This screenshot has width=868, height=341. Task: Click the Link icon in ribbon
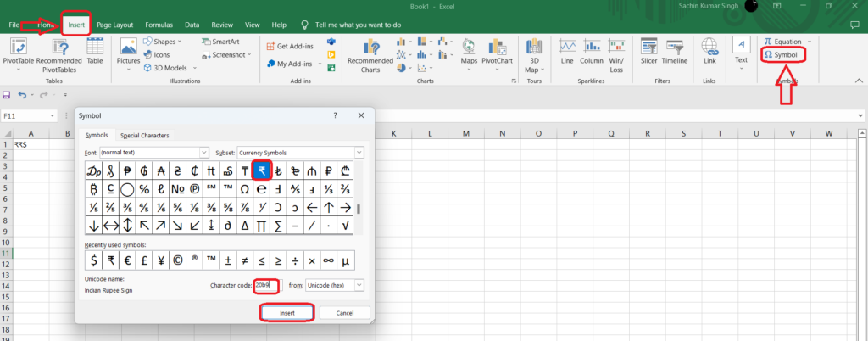(709, 51)
